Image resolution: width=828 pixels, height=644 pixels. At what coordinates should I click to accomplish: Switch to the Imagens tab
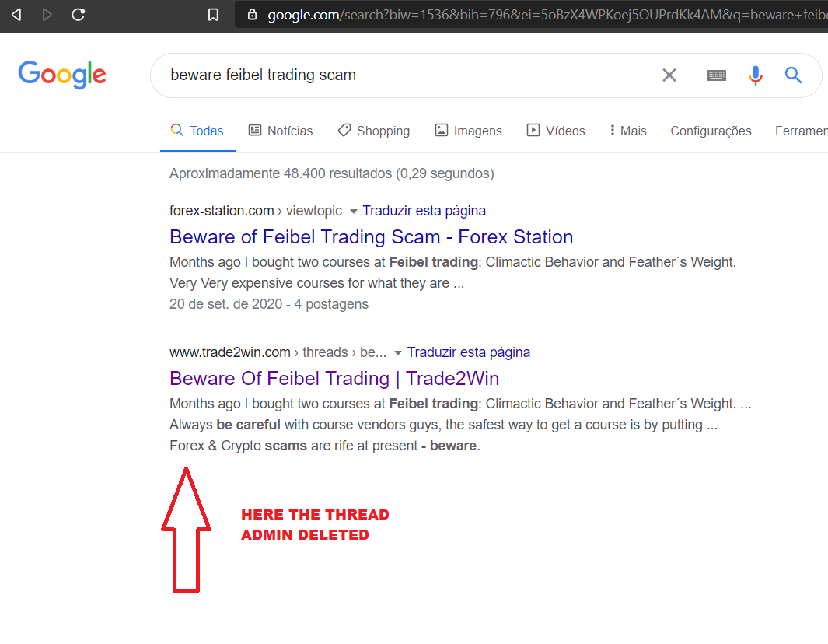(x=468, y=131)
